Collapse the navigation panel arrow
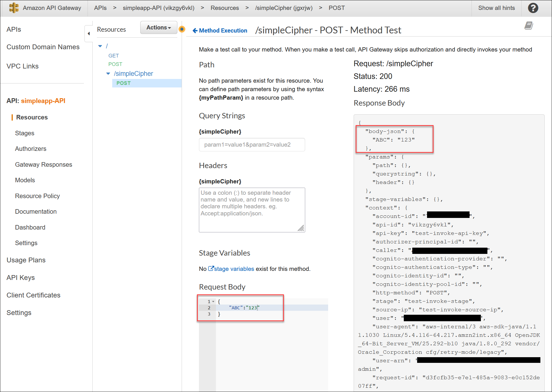552x392 pixels. click(x=89, y=34)
